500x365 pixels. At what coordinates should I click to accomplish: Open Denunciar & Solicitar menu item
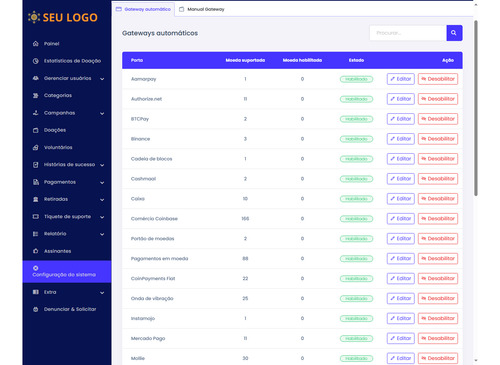[67, 309]
